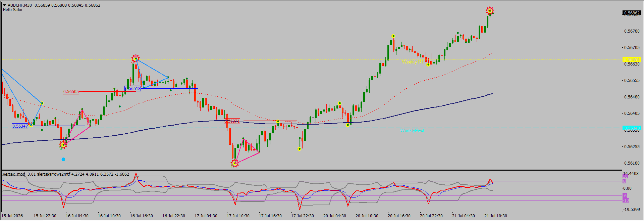The image size is (644, 221).
Task: Click the current price tag 0.56862
Action: point(632,13)
